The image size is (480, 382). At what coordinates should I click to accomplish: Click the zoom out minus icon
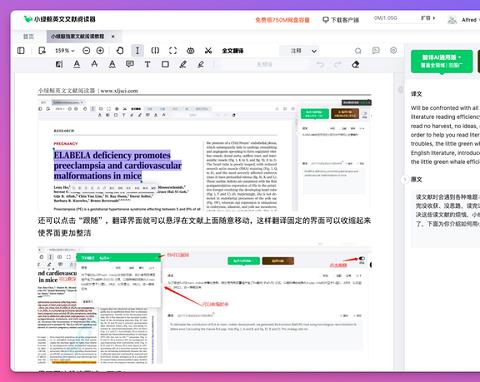click(86, 51)
